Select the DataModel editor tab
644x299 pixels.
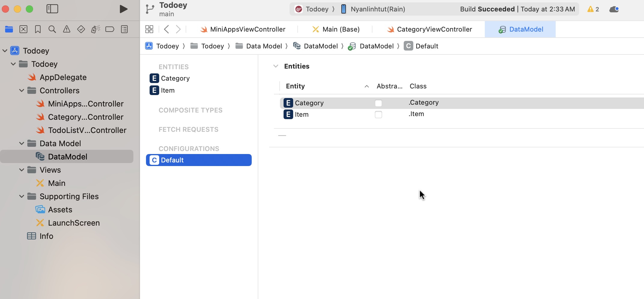[521, 29]
